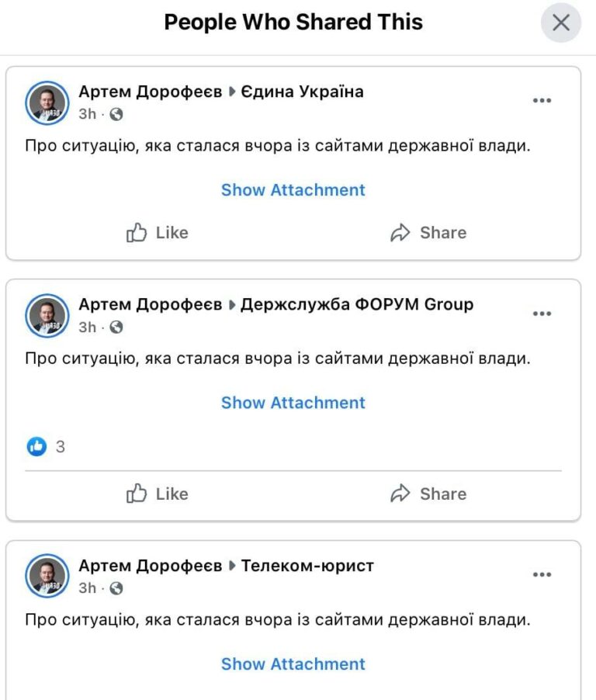Open Артем Дорофеєв profile name in Телеком-юрист post

tap(151, 566)
